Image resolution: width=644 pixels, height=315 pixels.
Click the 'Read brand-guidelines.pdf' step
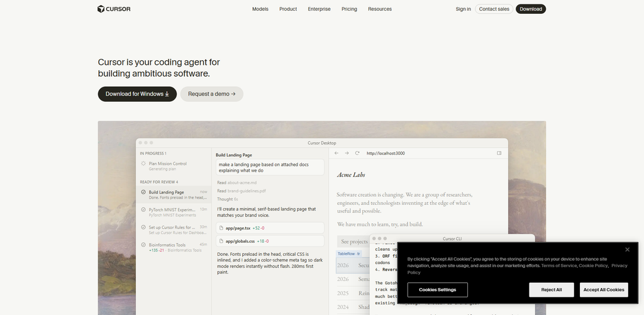pyautogui.click(x=241, y=191)
